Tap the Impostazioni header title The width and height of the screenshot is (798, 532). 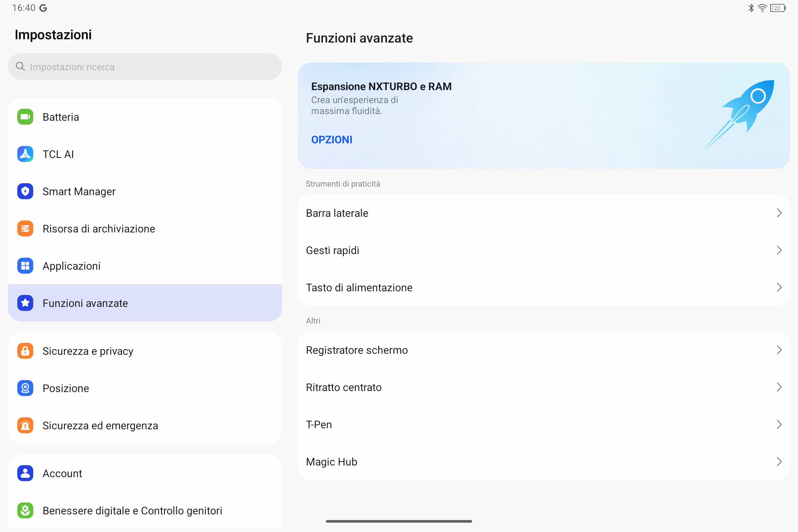pyautogui.click(x=53, y=35)
